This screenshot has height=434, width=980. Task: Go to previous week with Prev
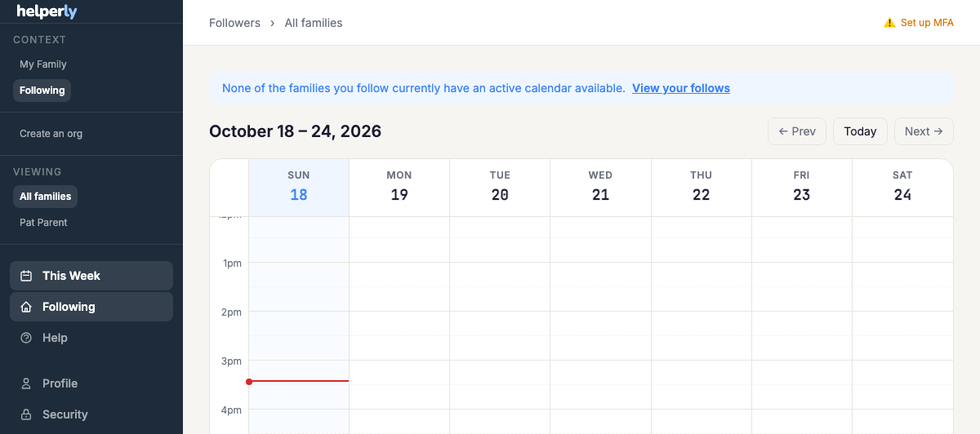[x=797, y=131]
